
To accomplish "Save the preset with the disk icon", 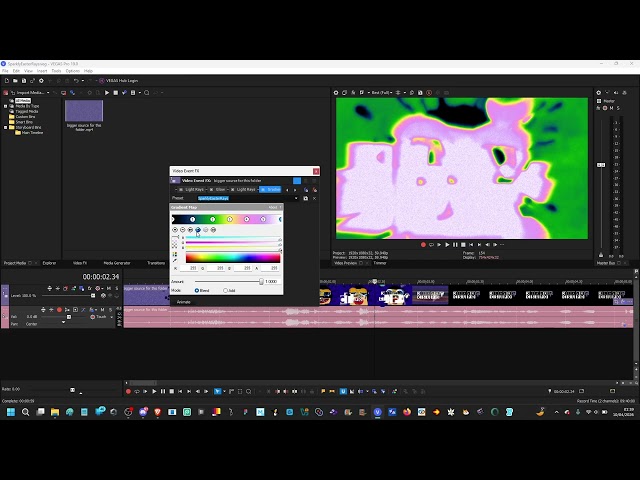I will tap(306, 198).
